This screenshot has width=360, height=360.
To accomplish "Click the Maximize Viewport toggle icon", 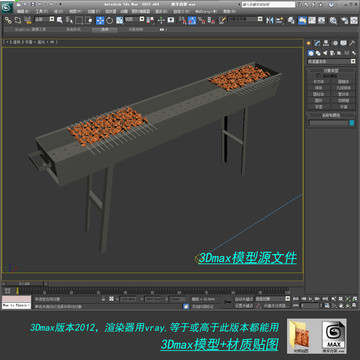I will click(x=354, y=305).
